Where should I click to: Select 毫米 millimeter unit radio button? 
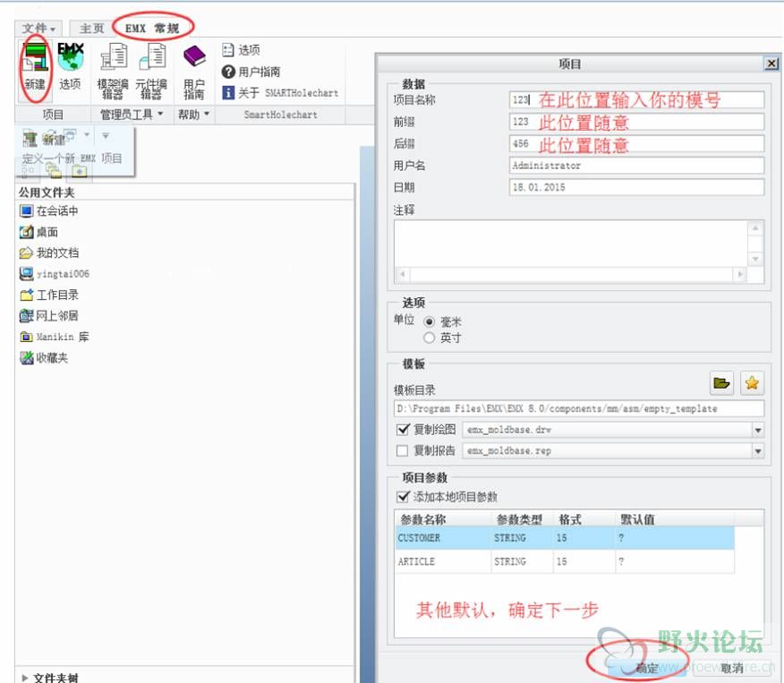pos(429,321)
